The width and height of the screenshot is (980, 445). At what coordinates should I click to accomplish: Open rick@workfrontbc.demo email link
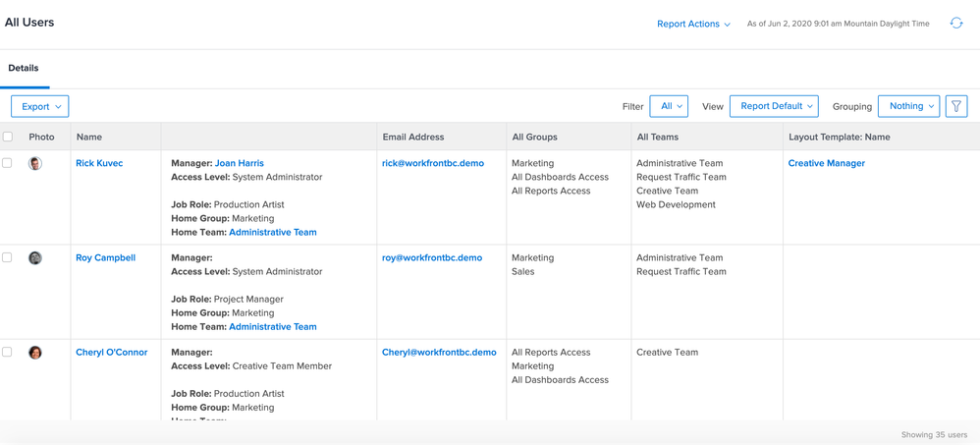pyautogui.click(x=433, y=163)
